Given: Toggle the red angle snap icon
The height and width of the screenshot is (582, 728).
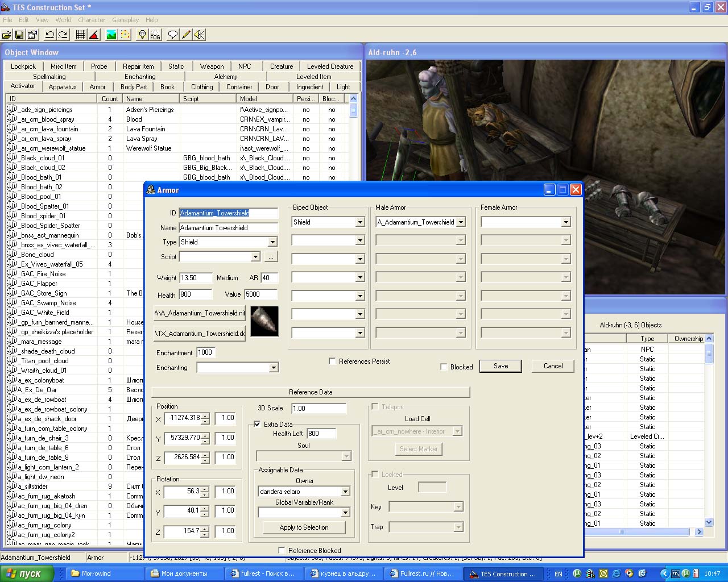Looking at the screenshot, I should (x=94, y=35).
